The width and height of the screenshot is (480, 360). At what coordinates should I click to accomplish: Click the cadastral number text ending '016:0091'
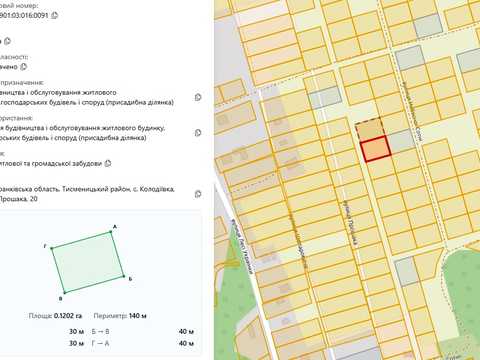click(x=24, y=15)
